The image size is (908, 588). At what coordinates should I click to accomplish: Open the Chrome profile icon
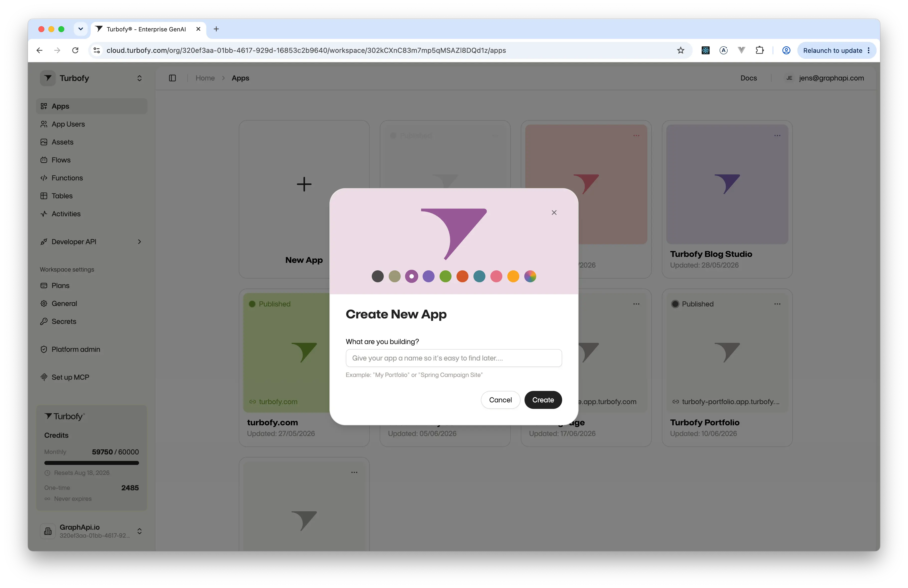click(786, 50)
